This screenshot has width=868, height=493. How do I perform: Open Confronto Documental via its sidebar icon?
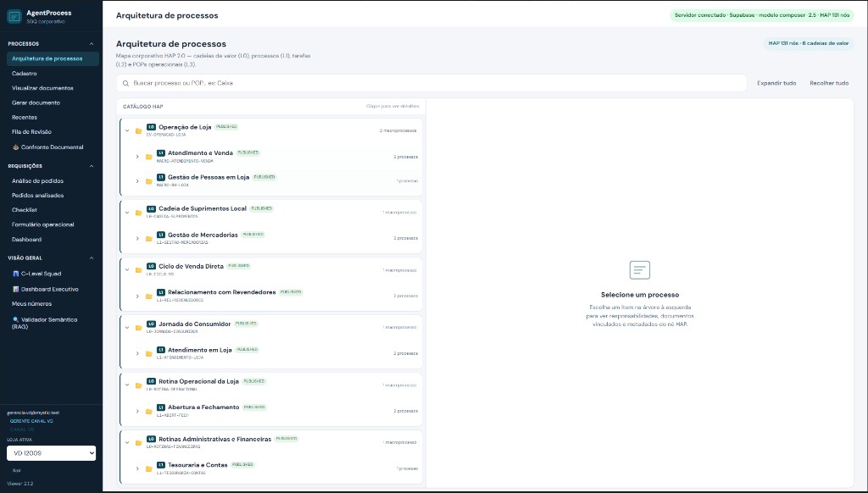16,147
